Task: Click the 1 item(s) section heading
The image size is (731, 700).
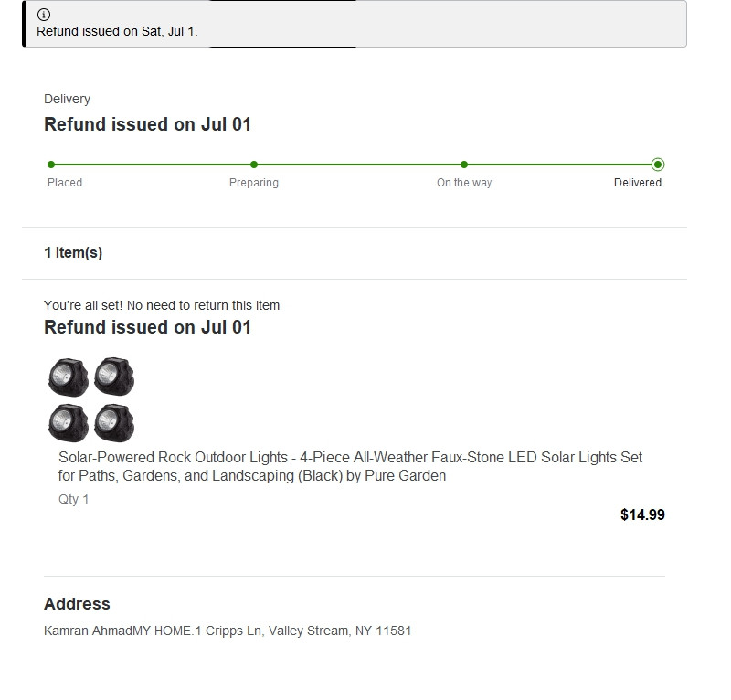Action: click(73, 253)
